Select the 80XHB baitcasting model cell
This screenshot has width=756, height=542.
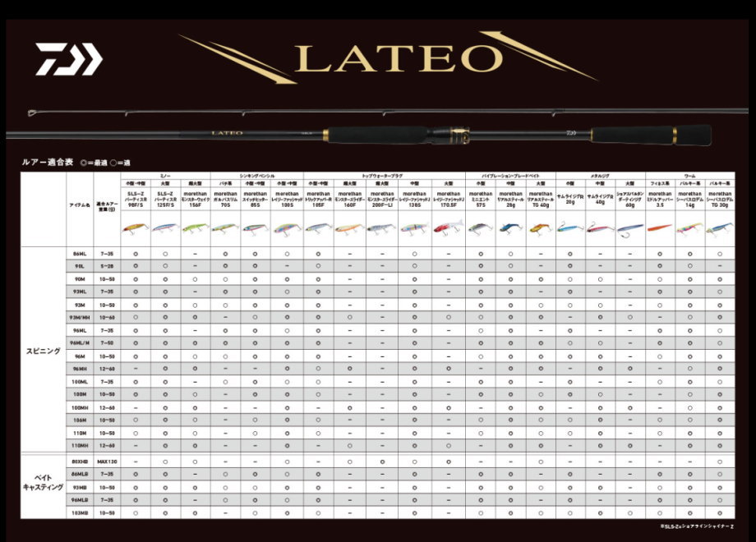pyautogui.click(x=79, y=462)
